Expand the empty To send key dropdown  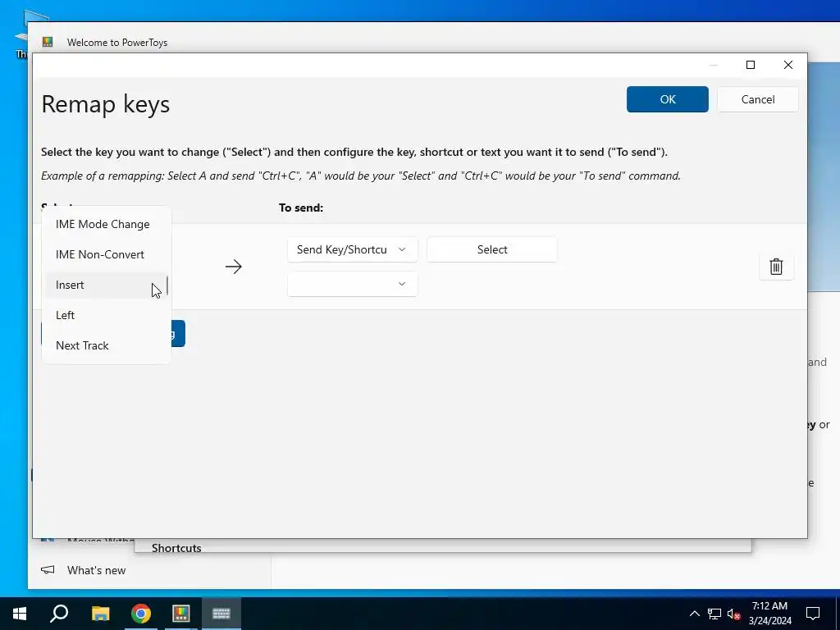[352, 284]
